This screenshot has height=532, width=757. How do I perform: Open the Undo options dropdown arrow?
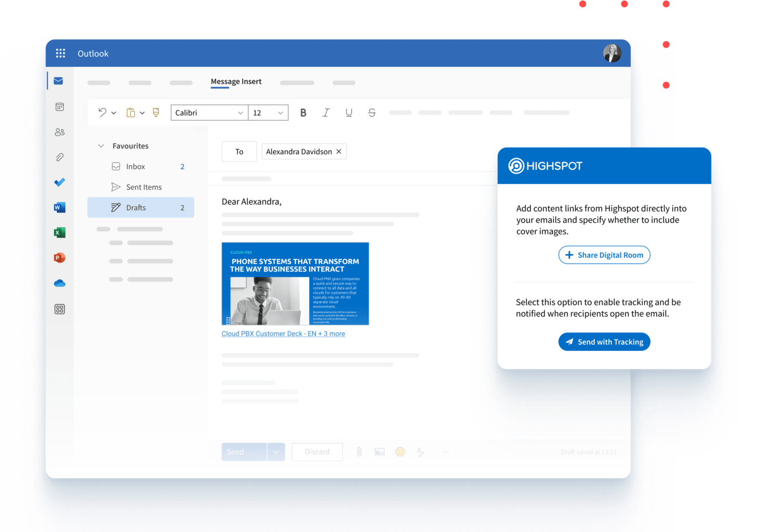coord(114,113)
